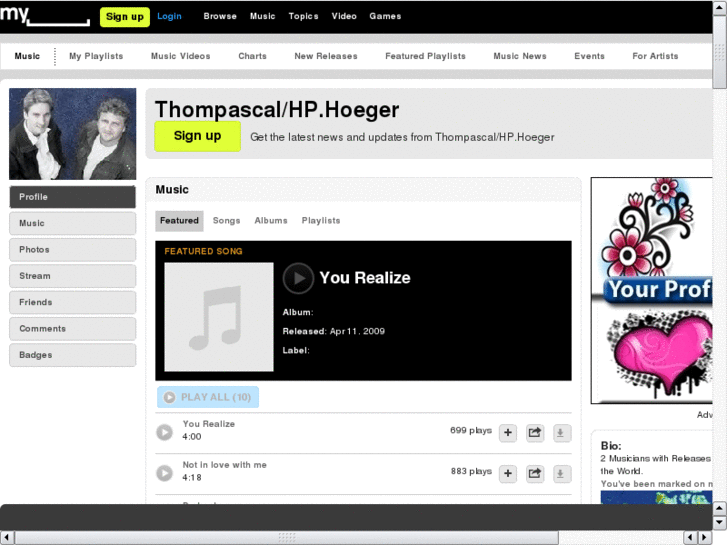727x545 pixels.
Task: Switch to the Playlists tab
Action: (x=321, y=221)
